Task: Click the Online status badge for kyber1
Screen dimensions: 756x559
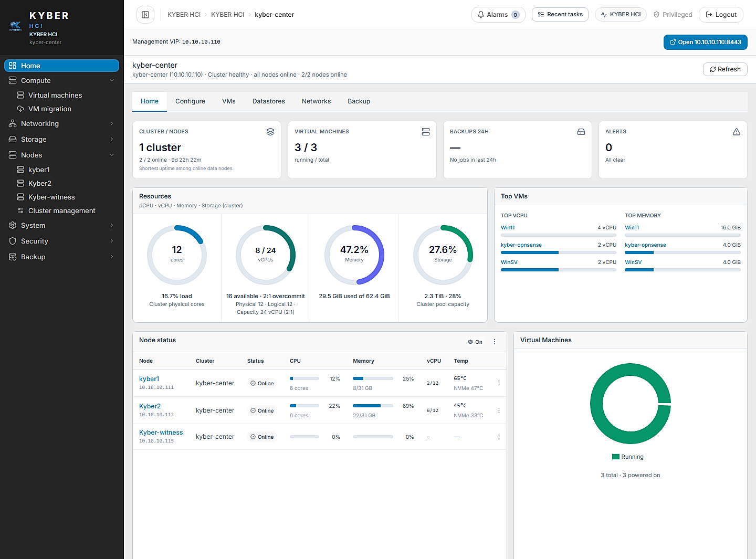Action: 262,383
